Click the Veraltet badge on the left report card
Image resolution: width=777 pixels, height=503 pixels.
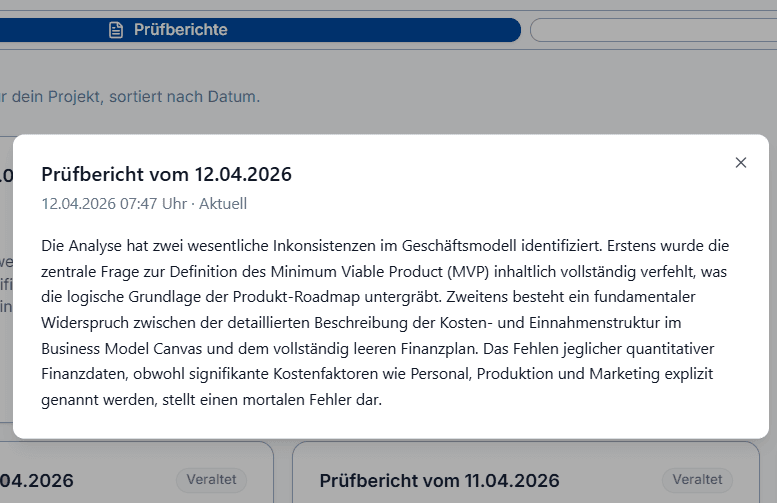[x=211, y=480]
